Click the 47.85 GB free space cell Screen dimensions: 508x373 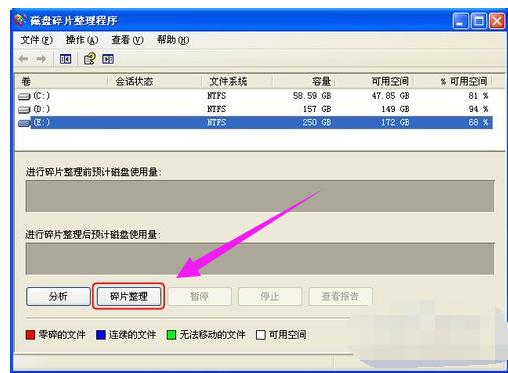click(x=390, y=96)
